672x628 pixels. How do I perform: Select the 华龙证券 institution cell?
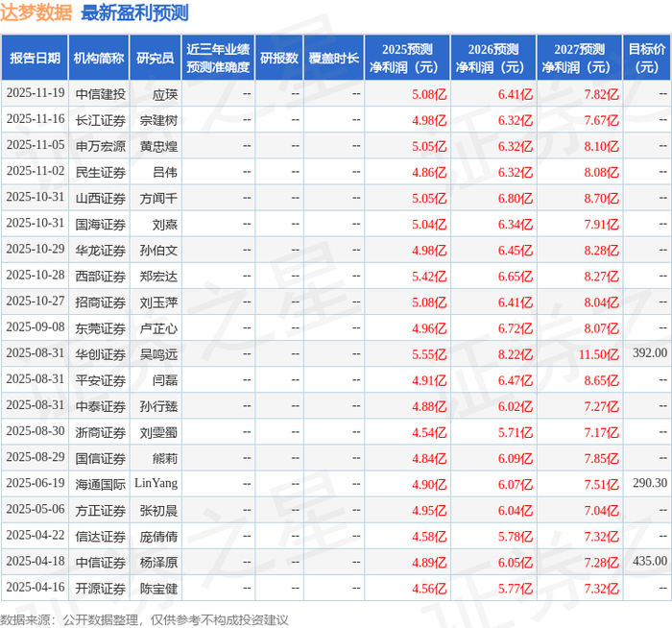100,251
